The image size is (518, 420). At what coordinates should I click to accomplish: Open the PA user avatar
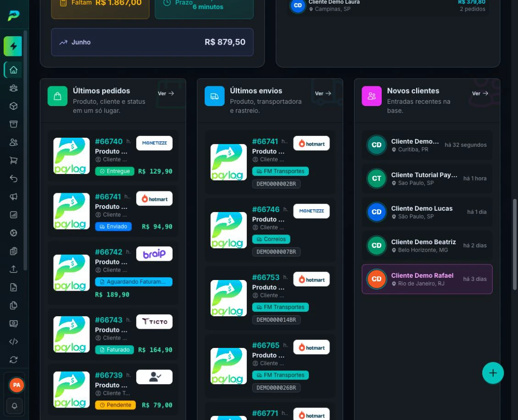click(x=16, y=385)
